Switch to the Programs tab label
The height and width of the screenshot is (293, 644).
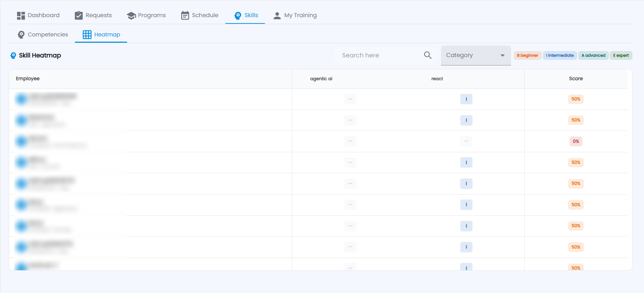152,15
